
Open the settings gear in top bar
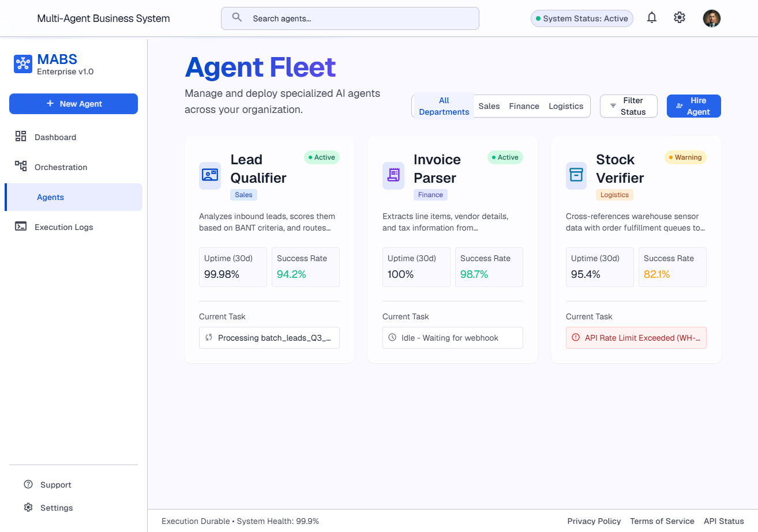[x=680, y=18]
